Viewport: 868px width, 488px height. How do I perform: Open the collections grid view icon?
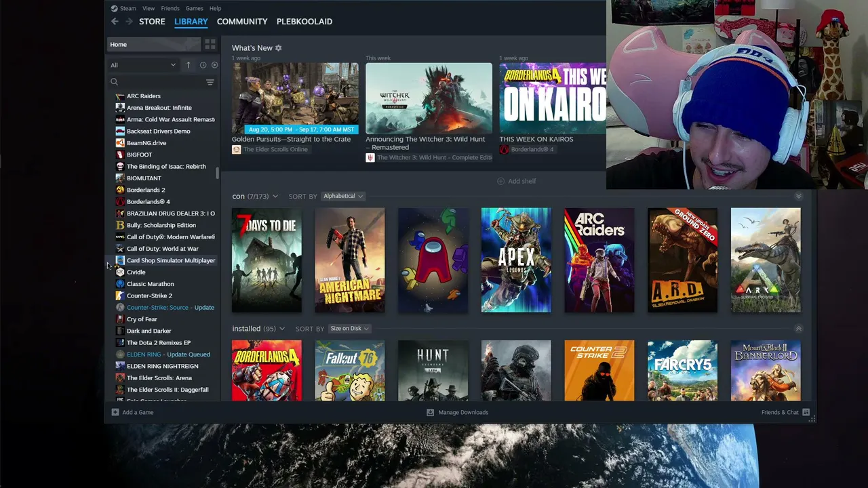pos(210,45)
